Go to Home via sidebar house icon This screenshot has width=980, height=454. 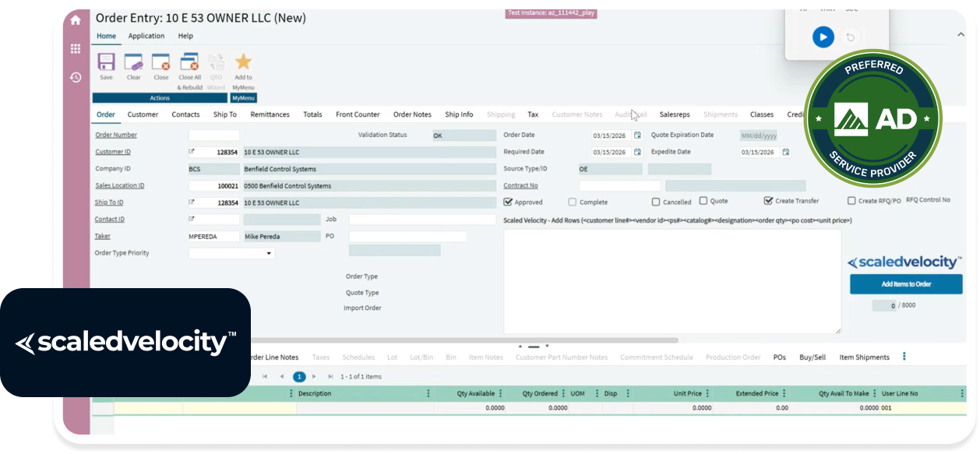pos(76,21)
